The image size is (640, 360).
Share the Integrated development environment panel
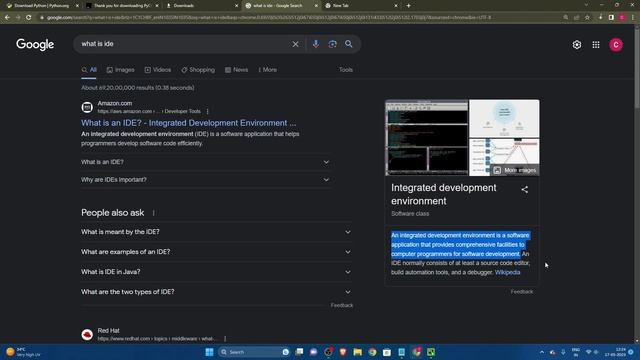tap(524, 189)
